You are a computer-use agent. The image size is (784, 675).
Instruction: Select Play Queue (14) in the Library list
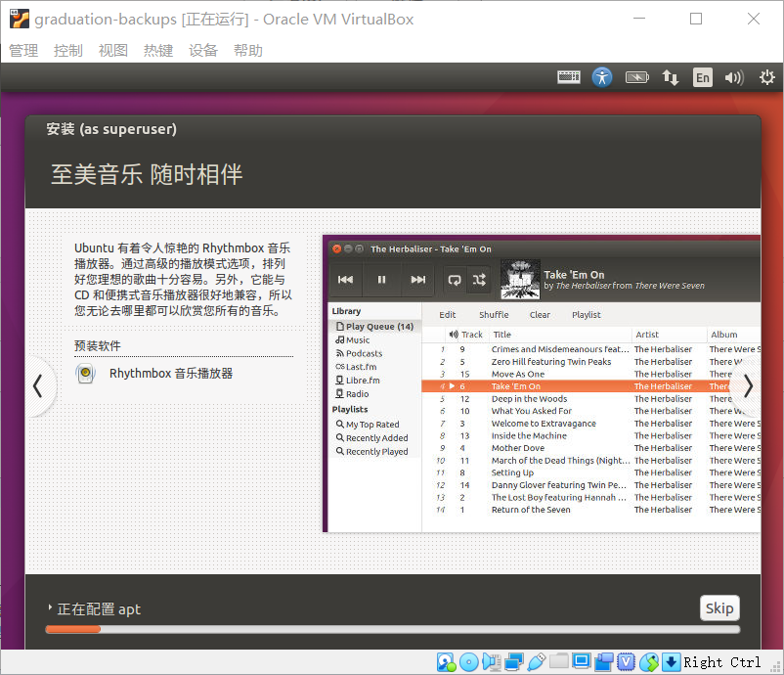click(375, 326)
